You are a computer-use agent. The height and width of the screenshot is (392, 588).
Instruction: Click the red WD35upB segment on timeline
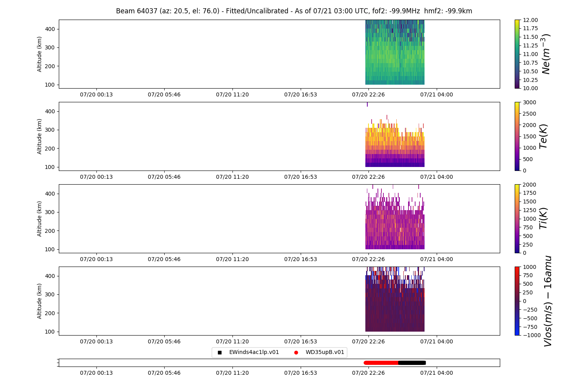point(381,363)
